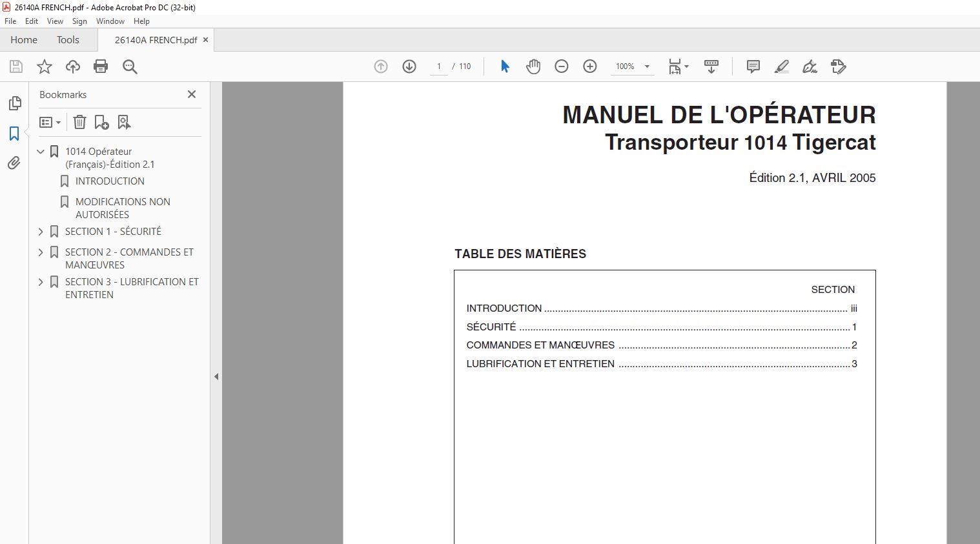
Task: Open the fit page options tool
Action: click(679, 66)
